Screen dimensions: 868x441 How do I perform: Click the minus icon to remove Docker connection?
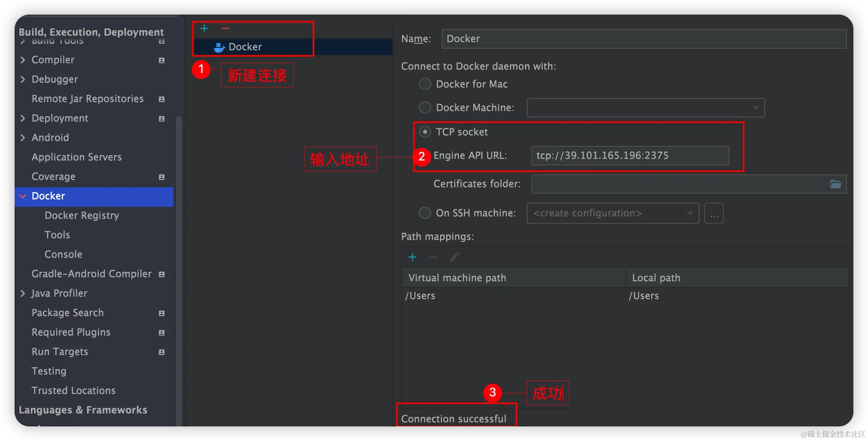tap(225, 28)
